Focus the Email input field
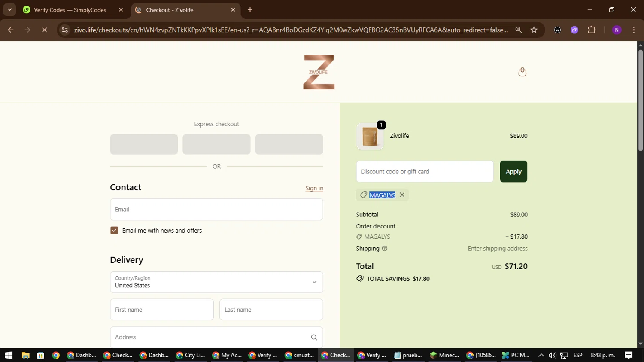 coord(216,210)
